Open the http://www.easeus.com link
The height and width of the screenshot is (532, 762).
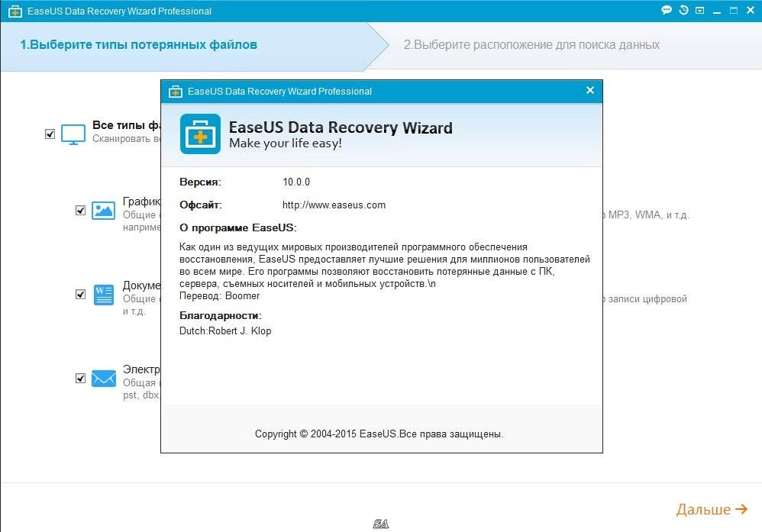[334, 205]
